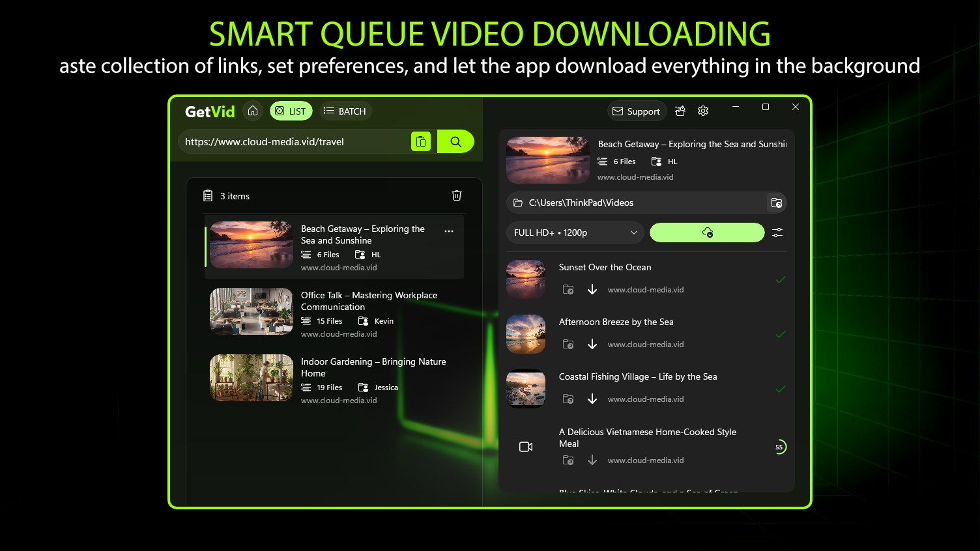Open the settings gear
The height and width of the screenshot is (551, 980).
coord(703,111)
